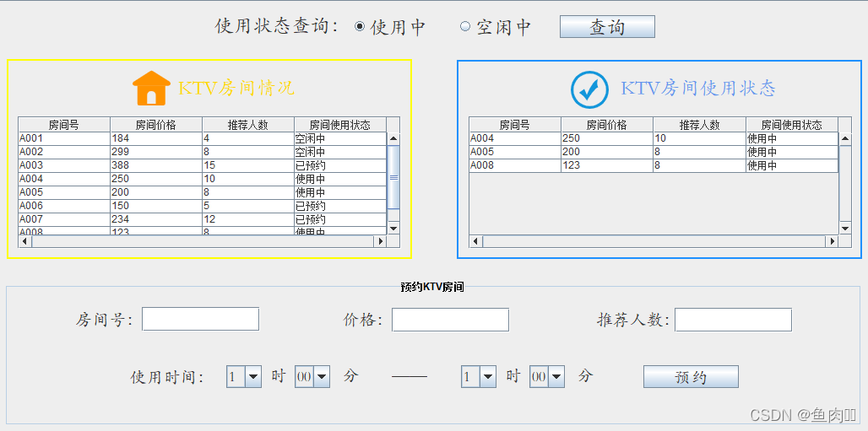The width and height of the screenshot is (868, 431).
Task: Click A004 in KTV房间使用状态 table
Action: coord(515,139)
